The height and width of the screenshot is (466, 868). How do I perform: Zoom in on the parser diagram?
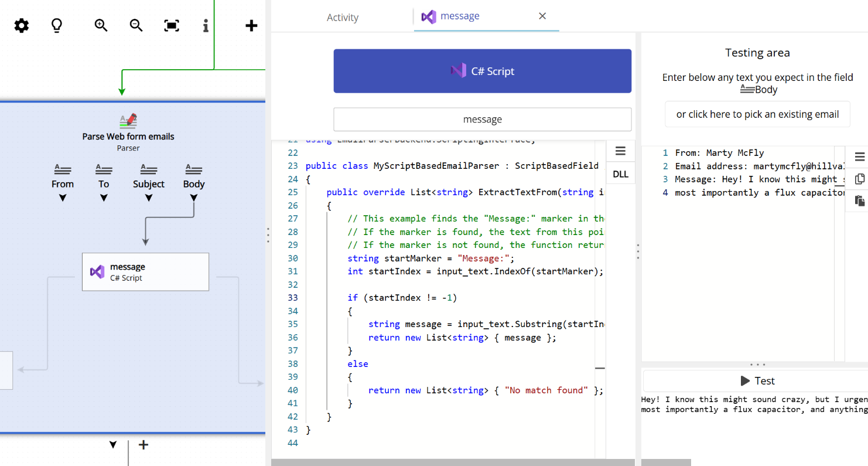click(x=100, y=25)
